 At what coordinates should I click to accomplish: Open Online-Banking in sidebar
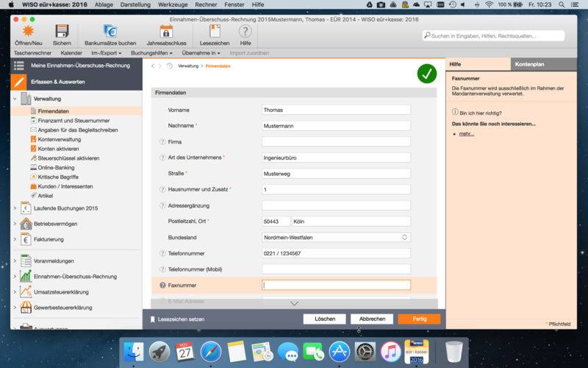click(x=56, y=168)
